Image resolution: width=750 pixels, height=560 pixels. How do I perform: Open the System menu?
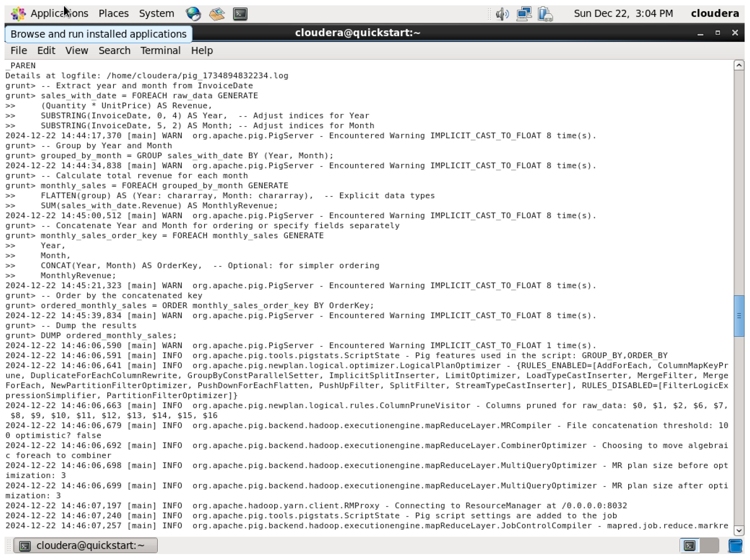click(156, 14)
